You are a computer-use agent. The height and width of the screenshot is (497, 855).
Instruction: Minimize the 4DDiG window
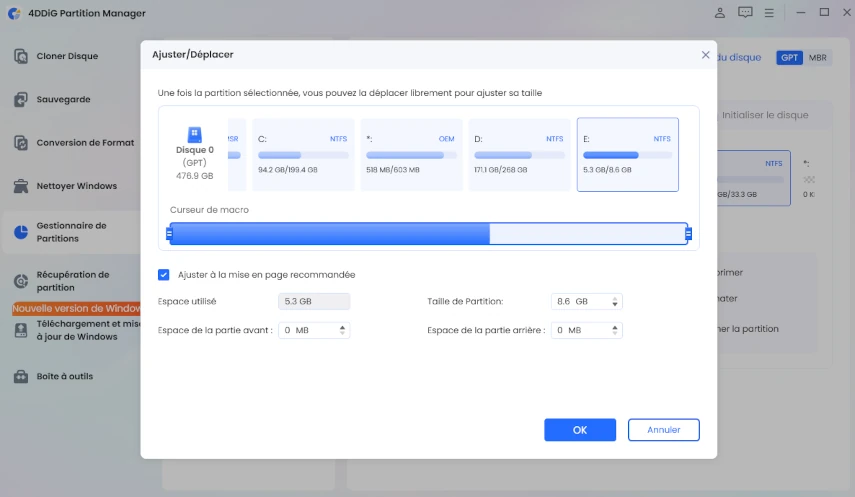pos(800,13)
